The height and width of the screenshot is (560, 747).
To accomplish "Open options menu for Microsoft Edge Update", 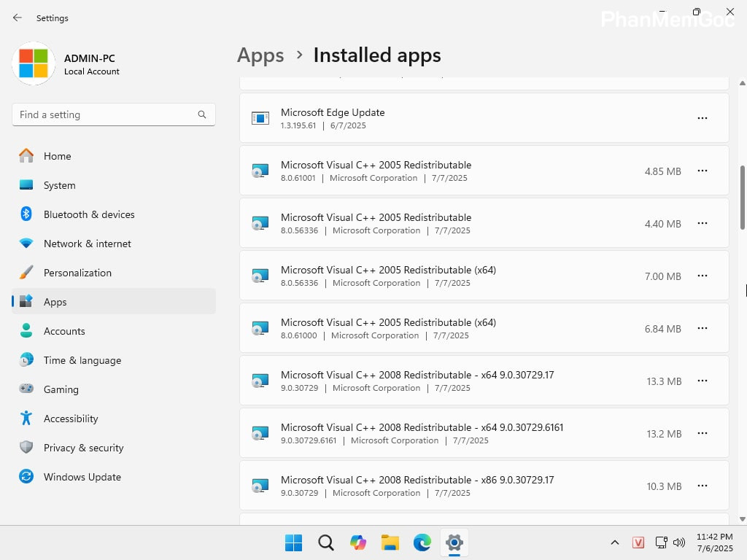I will (x=703, y=118).
